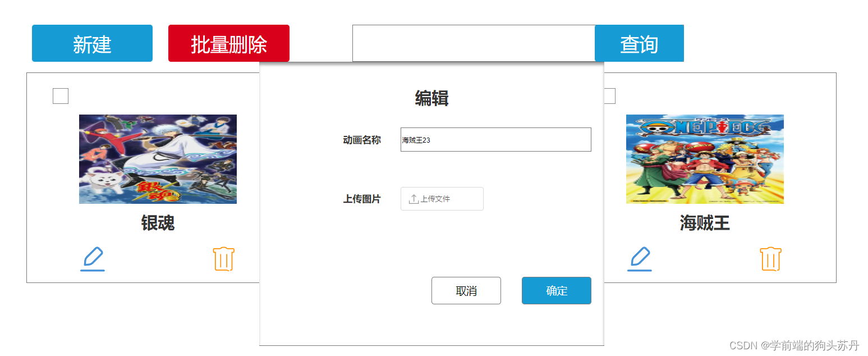This screenshot has width=868, height=356.
Task: Click the 海贼王 card title text
Action: 705,223
